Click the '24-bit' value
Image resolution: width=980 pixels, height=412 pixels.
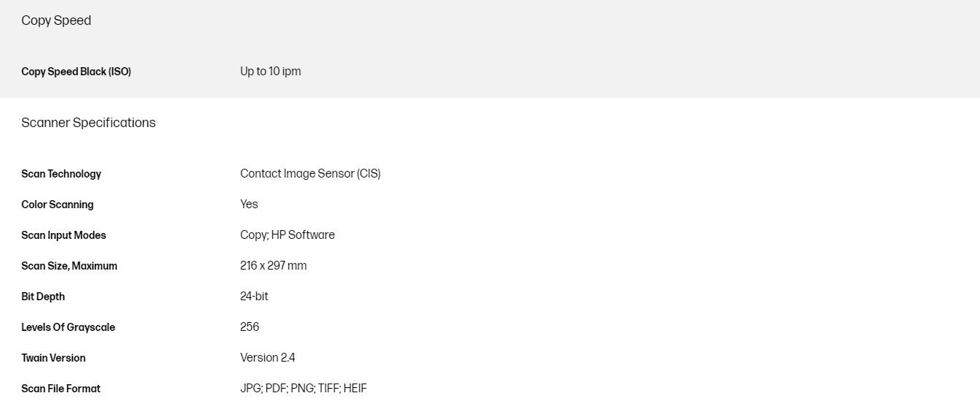pos(254,297)
